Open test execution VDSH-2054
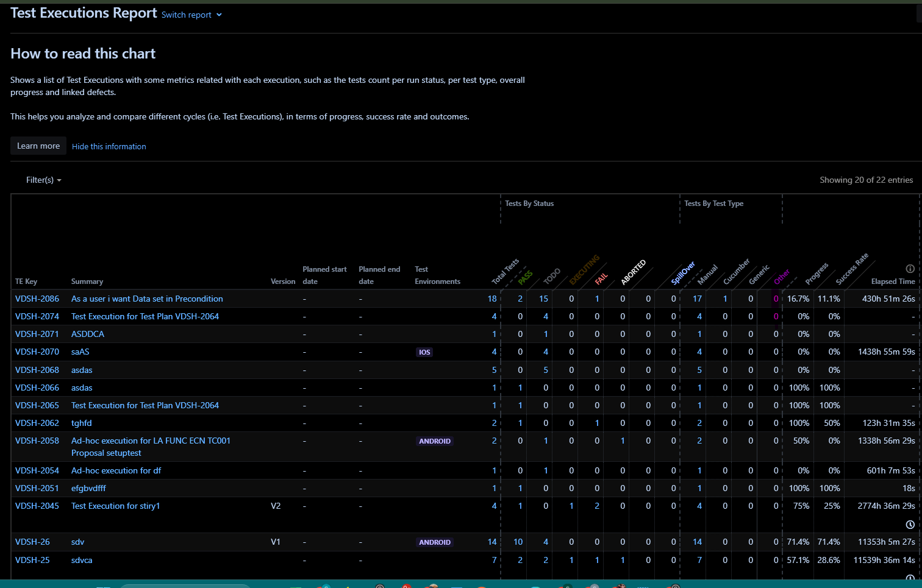The width and height of the screenshot is (922, 588). (37, 470)
